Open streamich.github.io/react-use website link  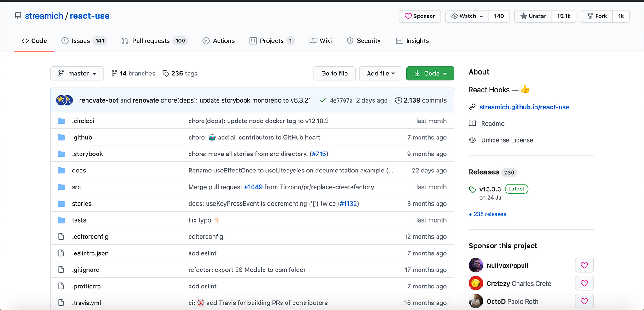(524, 107)
